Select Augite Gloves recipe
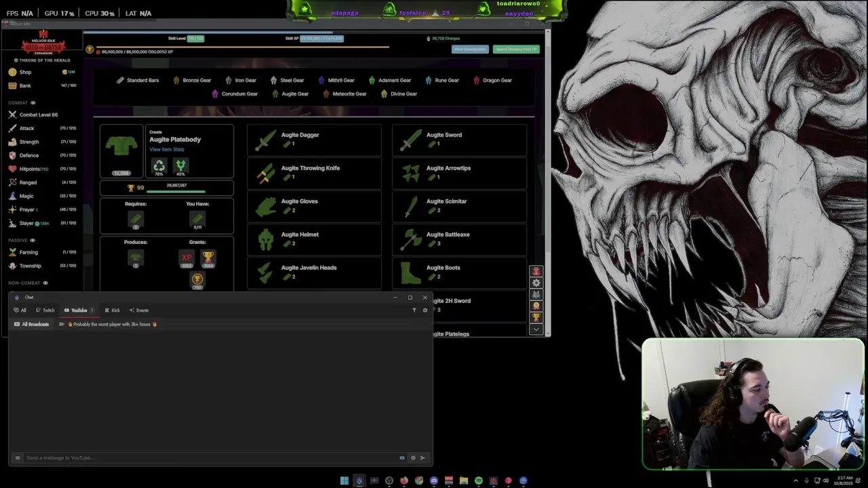 [x=314, y=206]
